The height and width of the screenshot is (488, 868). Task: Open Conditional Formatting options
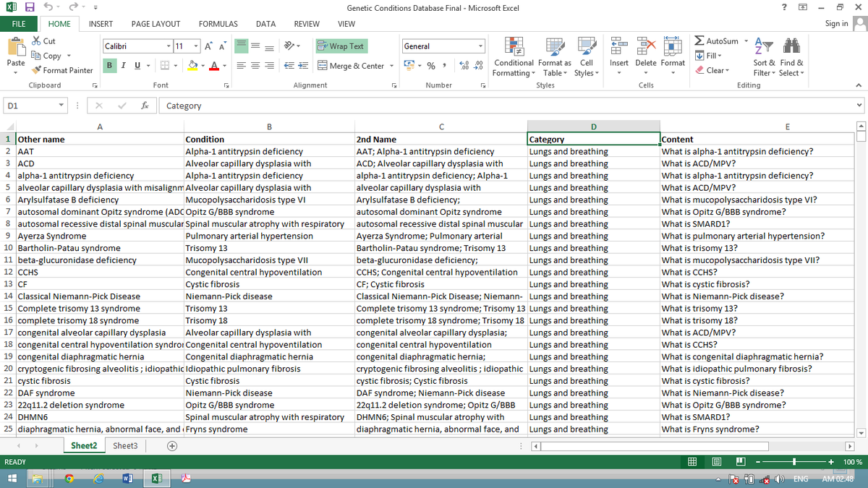coord(514,56)
